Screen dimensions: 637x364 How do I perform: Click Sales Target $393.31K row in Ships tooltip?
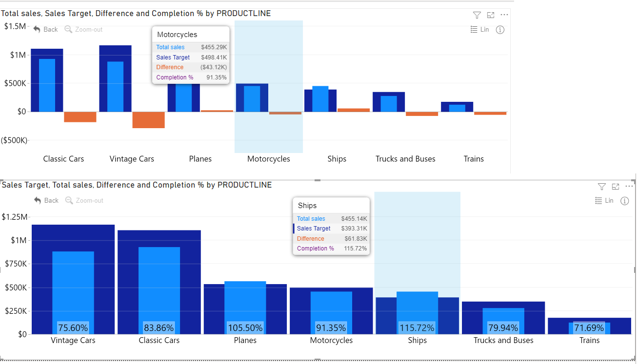point(332,229)
